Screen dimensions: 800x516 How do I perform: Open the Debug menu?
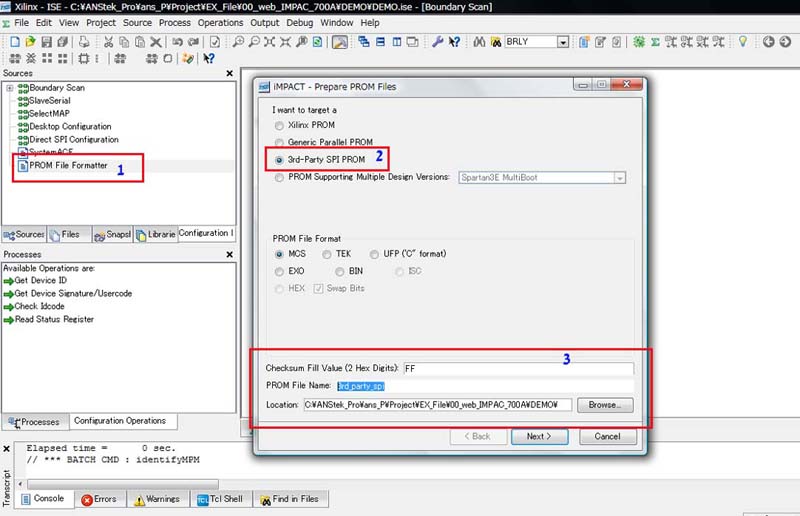299,22
